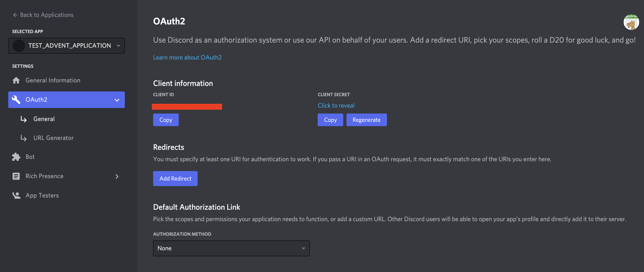
Task: Select the URL Generator submenu item
Action: [x=53, y=138]
